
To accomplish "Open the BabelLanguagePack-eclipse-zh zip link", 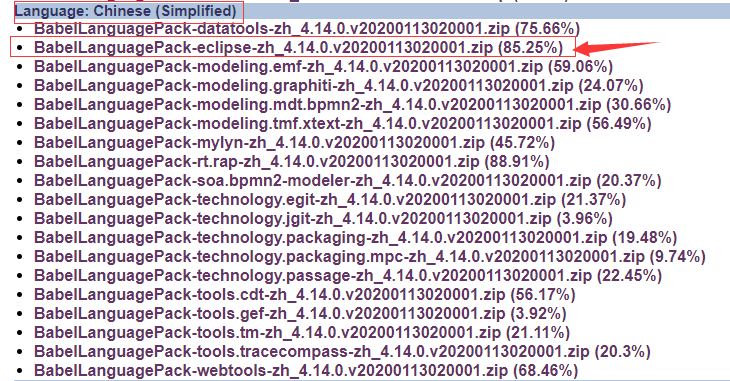I will coord(264,48).
